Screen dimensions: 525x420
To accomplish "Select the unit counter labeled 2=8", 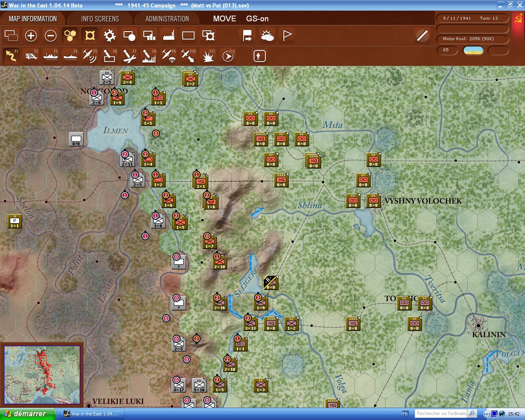I will [97, 98].
